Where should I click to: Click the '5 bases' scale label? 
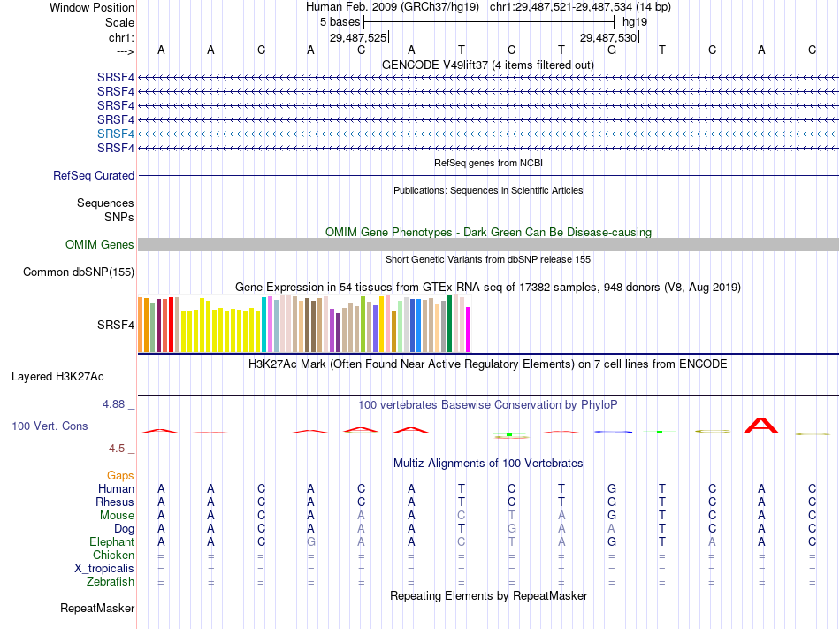[x=340, y=22]
